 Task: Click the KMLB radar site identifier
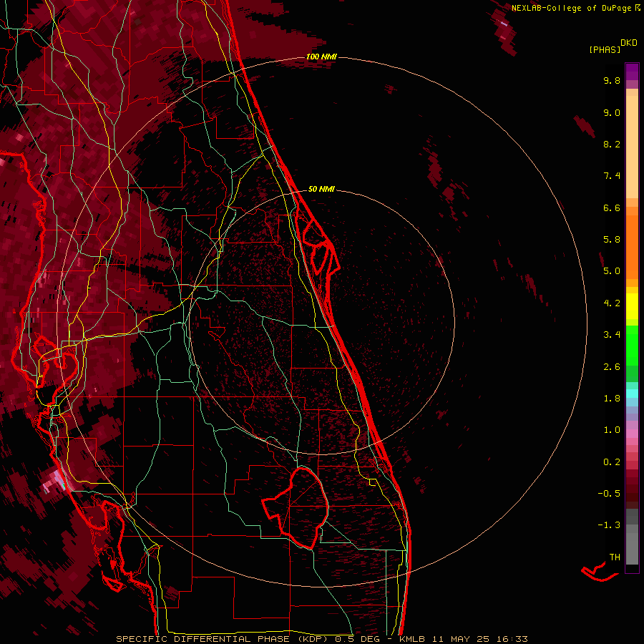412,639
